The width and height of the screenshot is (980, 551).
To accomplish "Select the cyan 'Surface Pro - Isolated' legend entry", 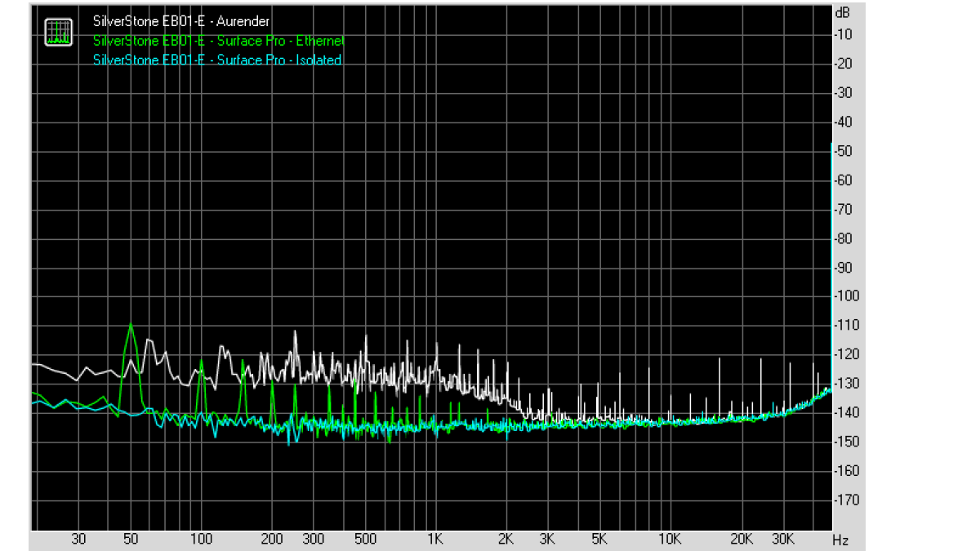I will pyautogui.click(x=217, y=60).
